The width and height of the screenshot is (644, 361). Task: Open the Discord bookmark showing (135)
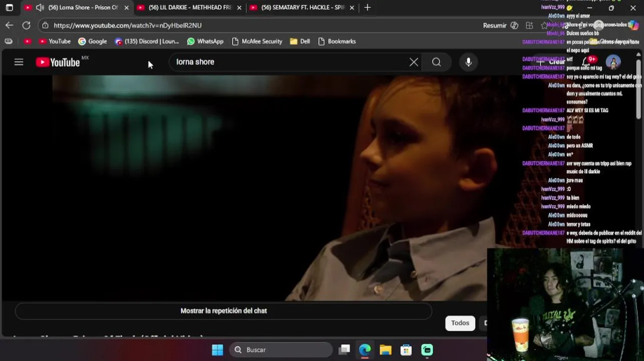[146, 42]
